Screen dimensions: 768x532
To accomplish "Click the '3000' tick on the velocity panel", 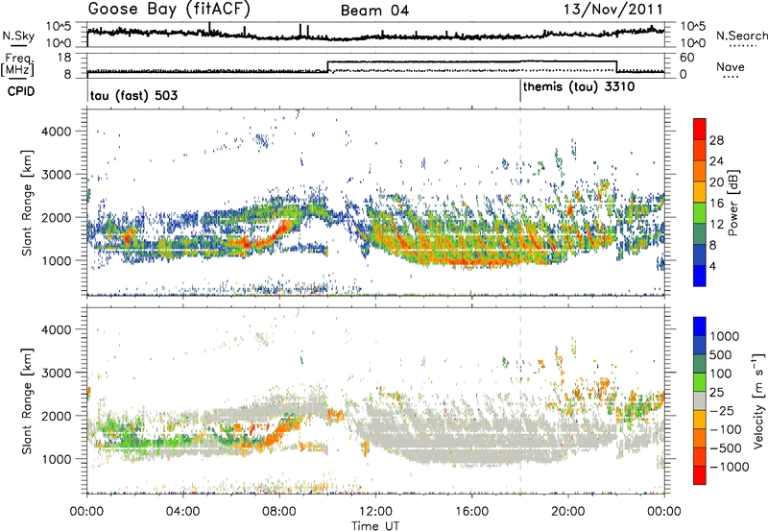I will tap(57, 373).
